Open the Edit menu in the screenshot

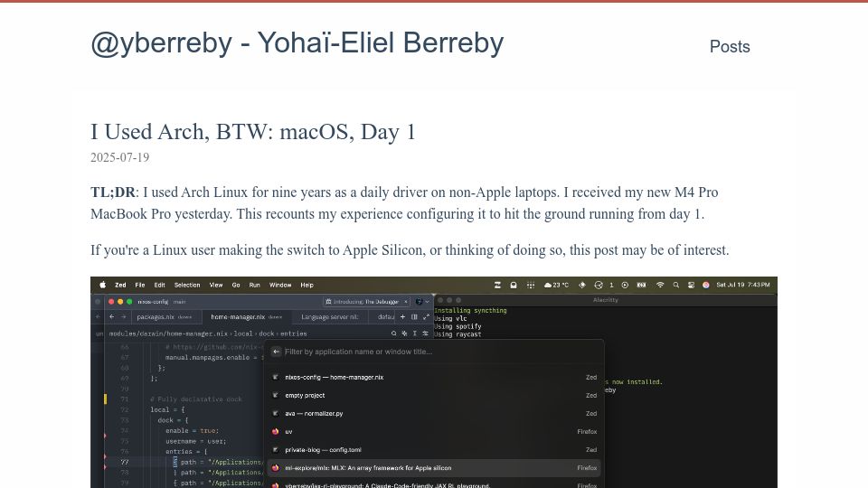click(159, 285)
